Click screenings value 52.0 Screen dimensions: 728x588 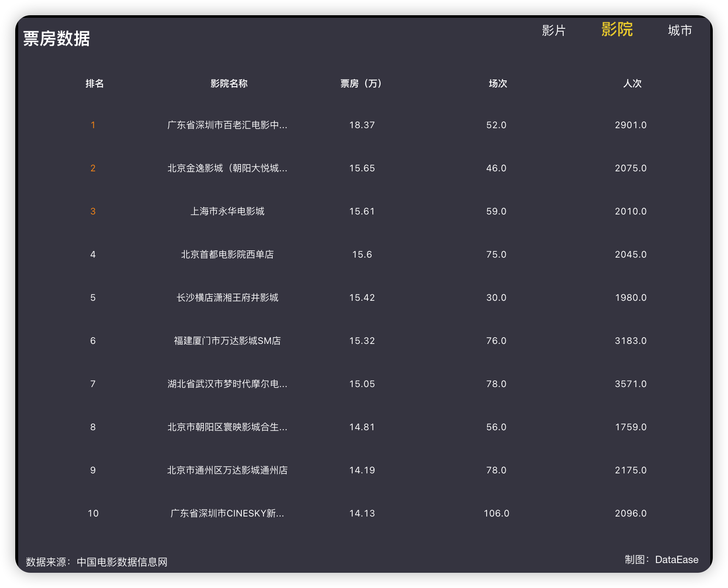coord(496,125)
